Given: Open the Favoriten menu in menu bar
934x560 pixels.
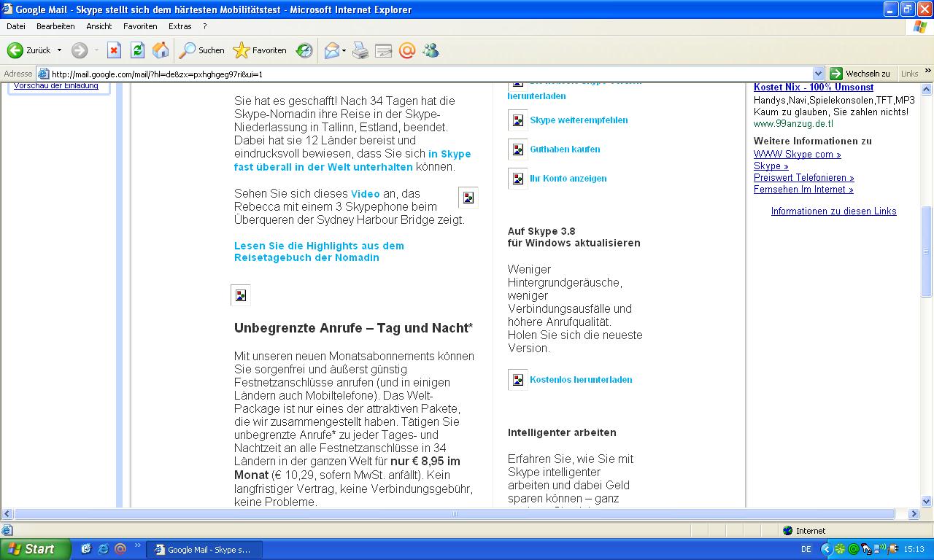Looking at the screenshot, I should click(140, 26).
